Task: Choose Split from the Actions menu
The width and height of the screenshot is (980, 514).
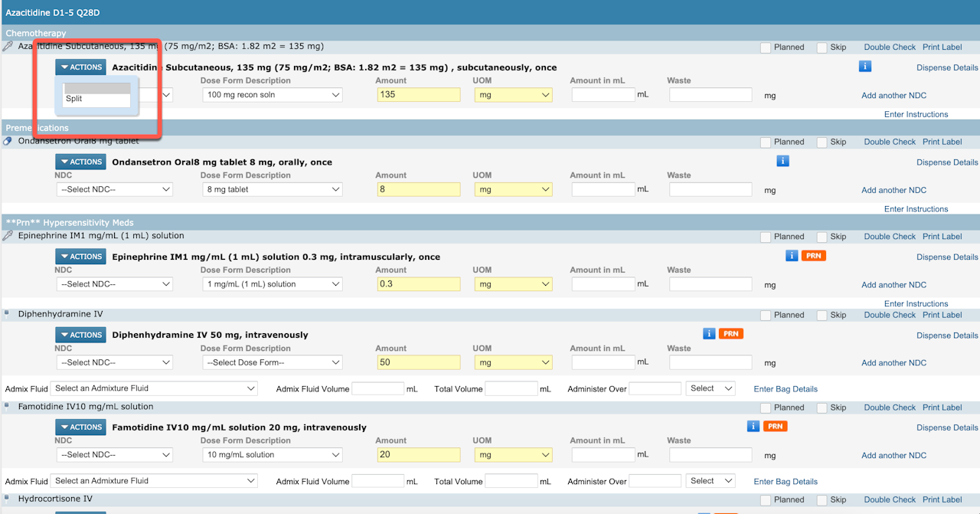Action: pyautogui.click(x=74, y=99)
